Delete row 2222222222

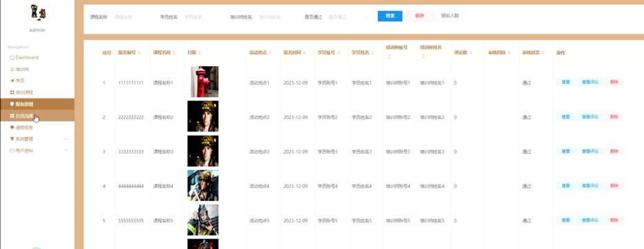click(x=614, y=117)
